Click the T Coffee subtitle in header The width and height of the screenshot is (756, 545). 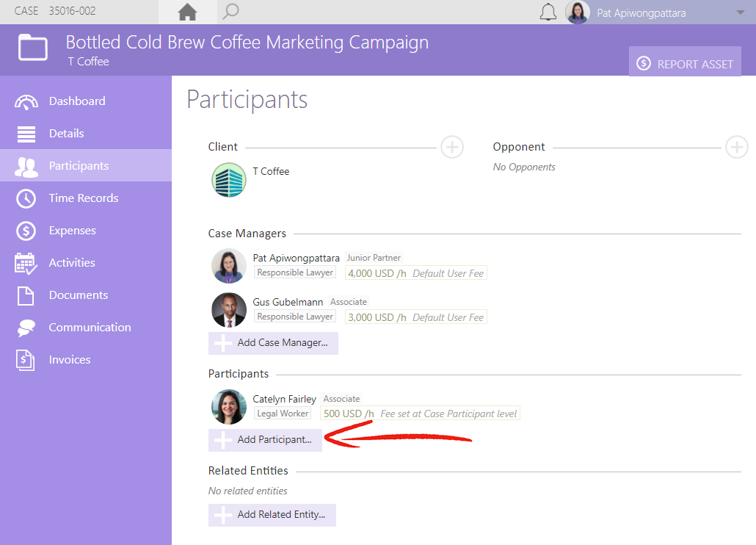(88, 62)
